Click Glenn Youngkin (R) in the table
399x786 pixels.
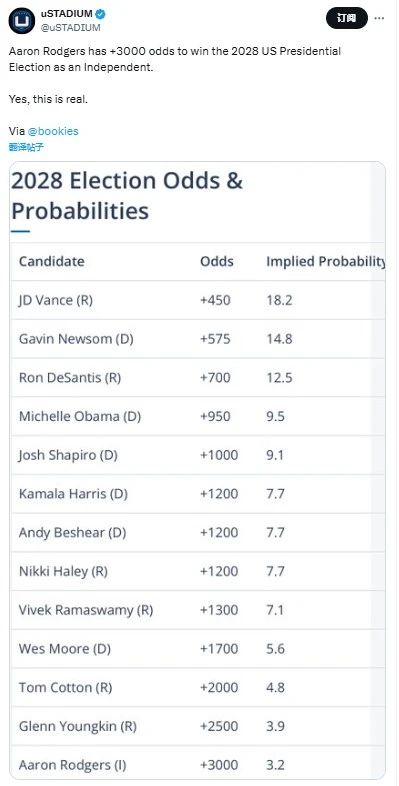click(78, 726)
